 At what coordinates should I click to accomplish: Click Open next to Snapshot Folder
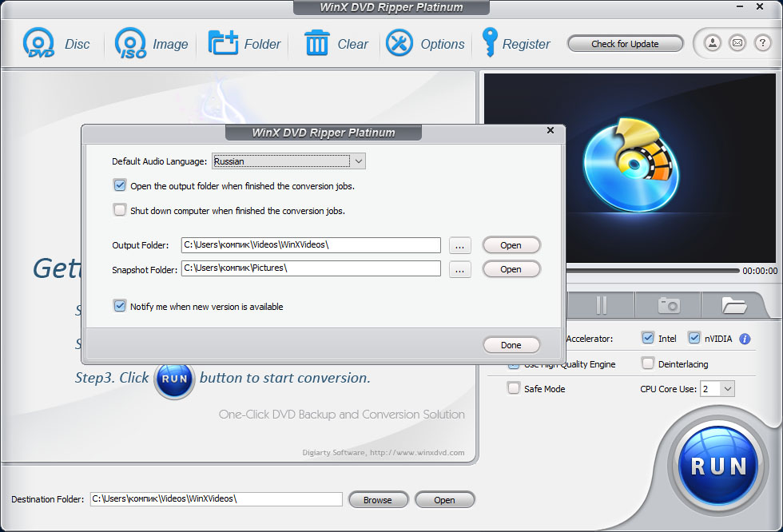click(x=511, y=269)
